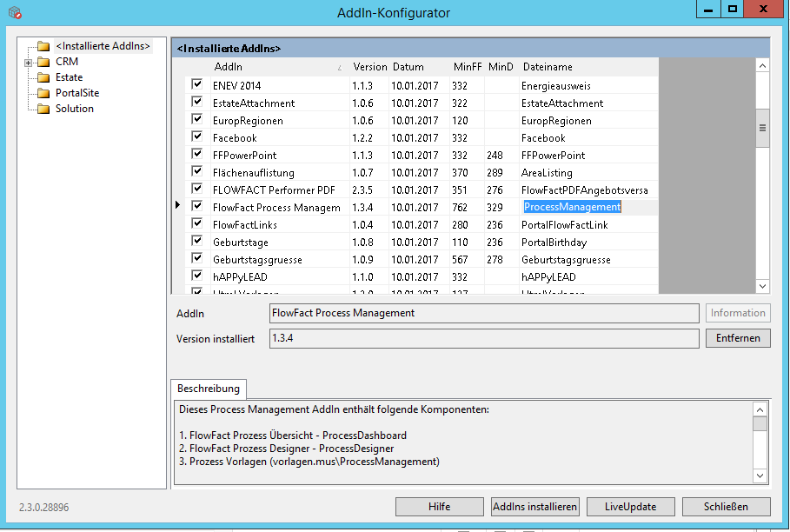Select the PortalSite tree label

point(77,93)
